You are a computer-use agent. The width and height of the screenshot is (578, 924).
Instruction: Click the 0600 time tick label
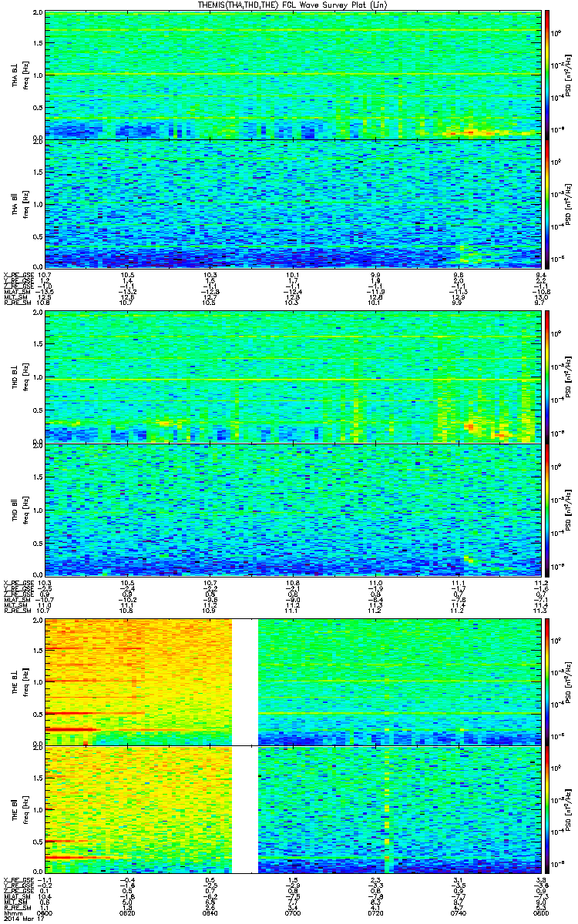point(46,912)
